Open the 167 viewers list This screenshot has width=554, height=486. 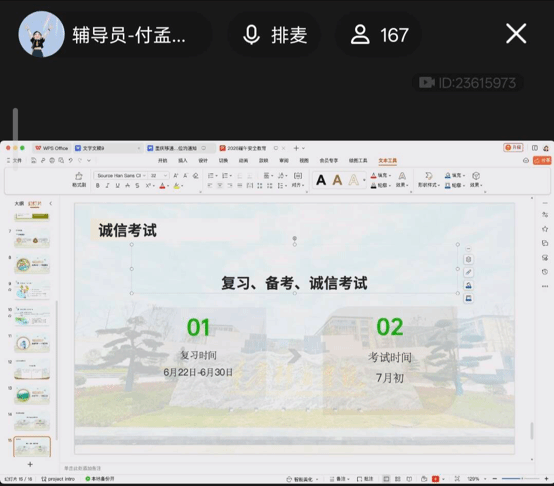[x=379, y=35]
